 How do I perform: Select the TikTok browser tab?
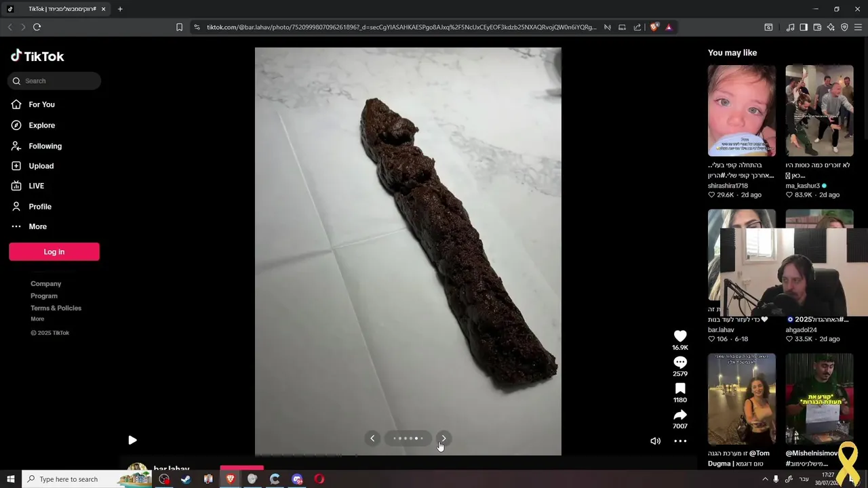point(57,9)
